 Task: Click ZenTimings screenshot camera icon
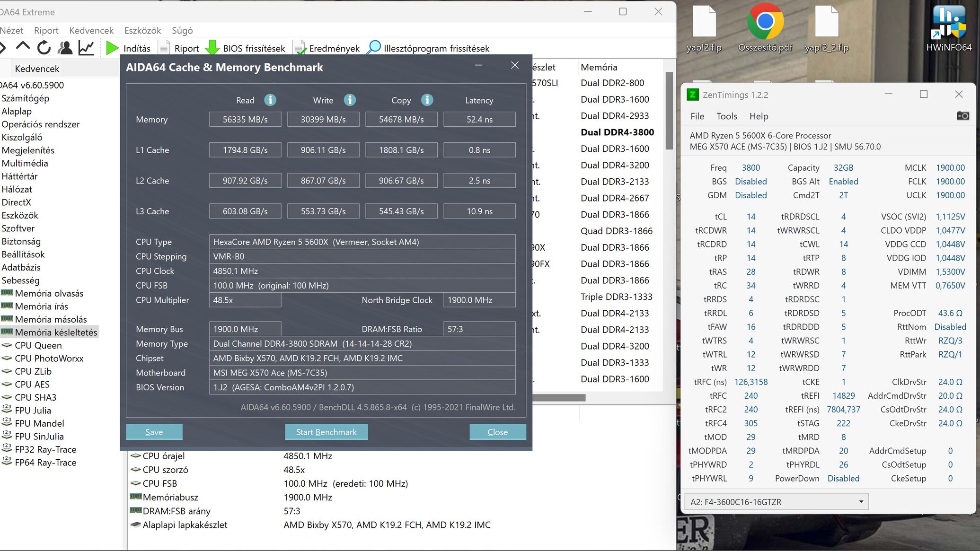962,116
